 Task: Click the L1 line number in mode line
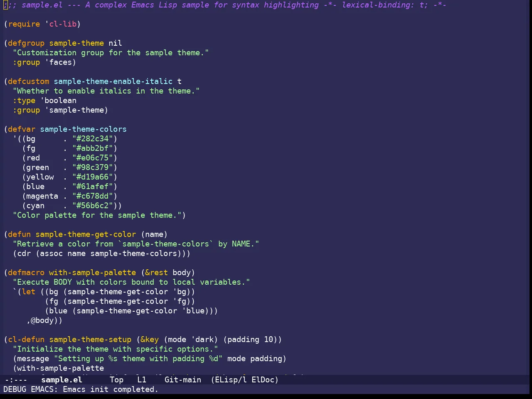(x=142, y=379)
